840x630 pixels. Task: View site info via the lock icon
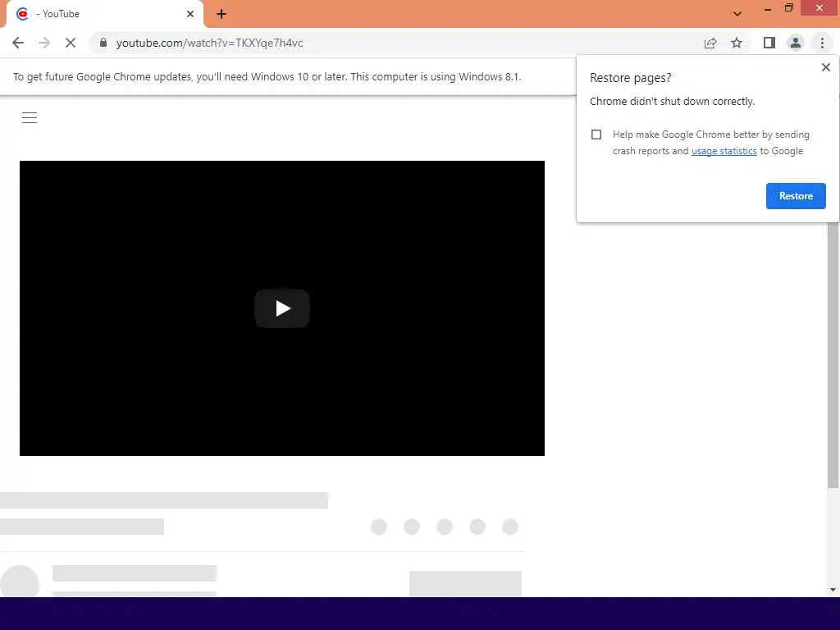103,43
